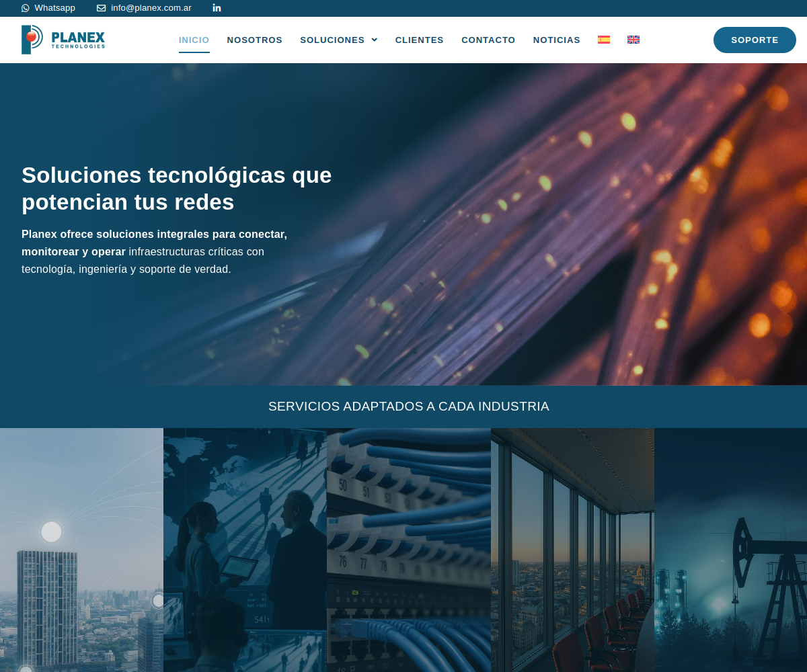Select the blue network cables image

click(x=409, y=550)
